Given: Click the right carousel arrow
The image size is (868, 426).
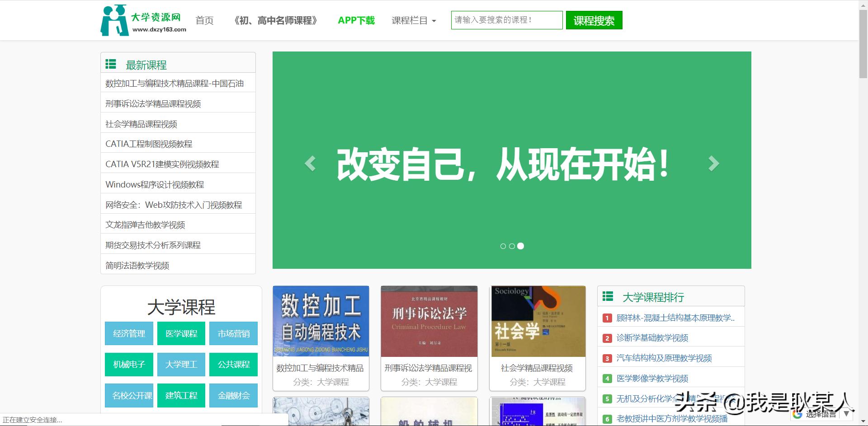Looking at the screenshot, I should coord(714,164).
